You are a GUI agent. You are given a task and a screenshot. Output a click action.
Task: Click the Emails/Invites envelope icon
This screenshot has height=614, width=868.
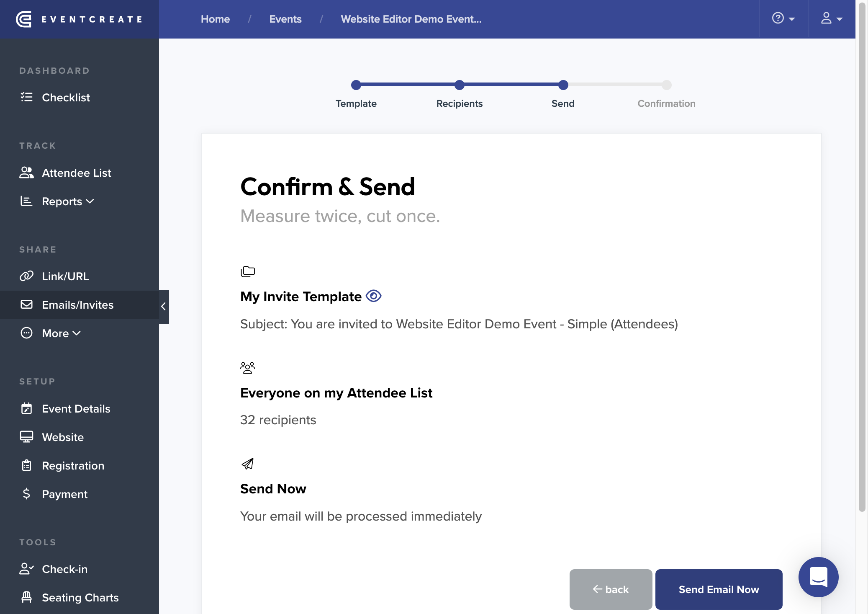[x=26, y=304]
